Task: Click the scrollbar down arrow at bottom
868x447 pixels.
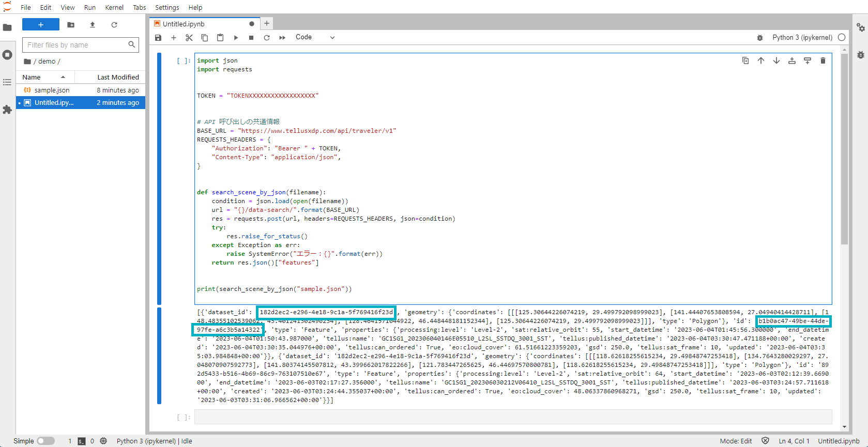Action: [844, 427]
